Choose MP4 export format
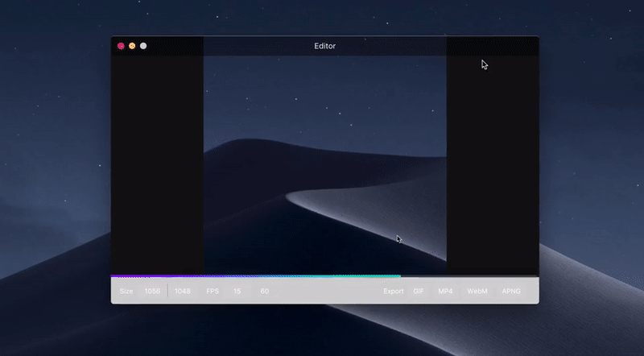The height and width of the screenshot is (356, 644). (445, 291)
